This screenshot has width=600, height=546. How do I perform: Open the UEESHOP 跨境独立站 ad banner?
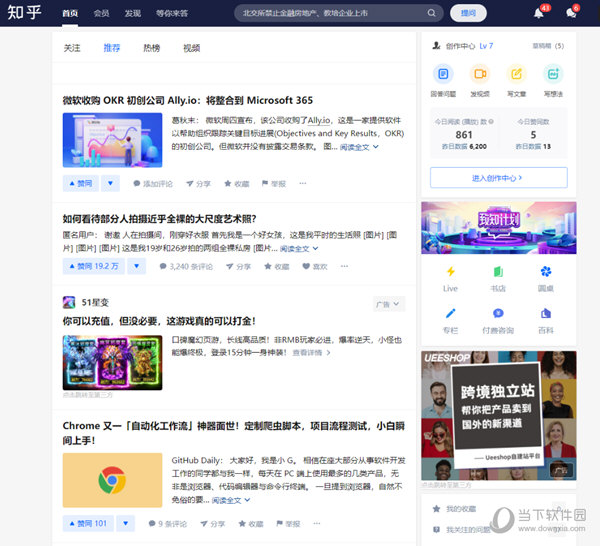[499, 416]
